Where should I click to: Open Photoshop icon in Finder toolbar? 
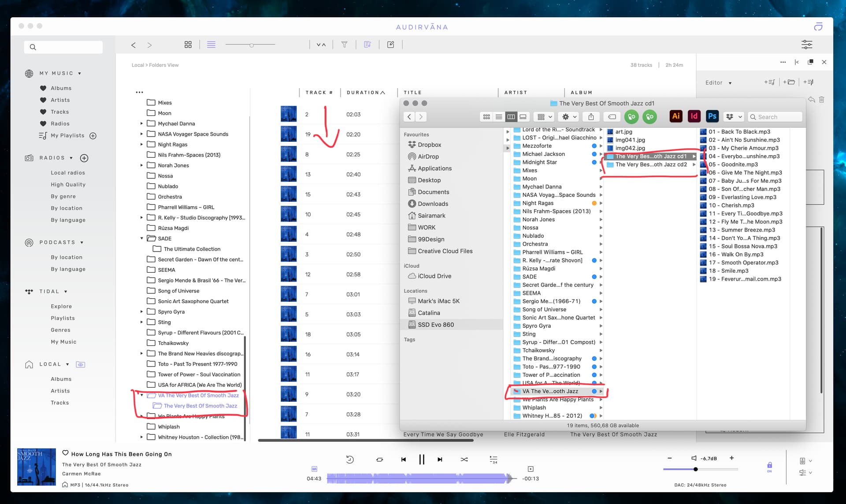pyautogui.click(x=712, y=116)
